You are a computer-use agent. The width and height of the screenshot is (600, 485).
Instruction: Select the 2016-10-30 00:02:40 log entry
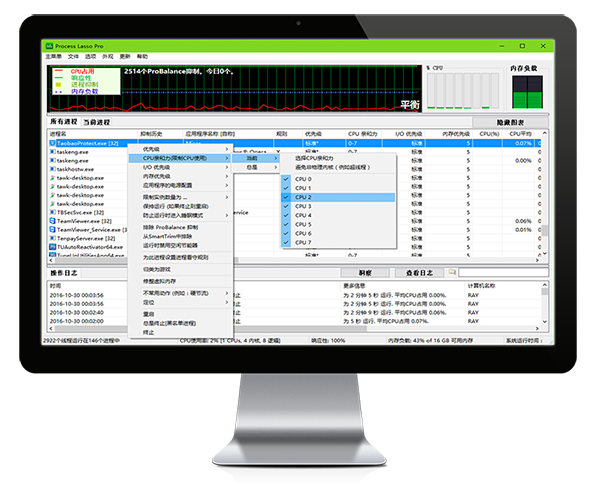[77, 312]
